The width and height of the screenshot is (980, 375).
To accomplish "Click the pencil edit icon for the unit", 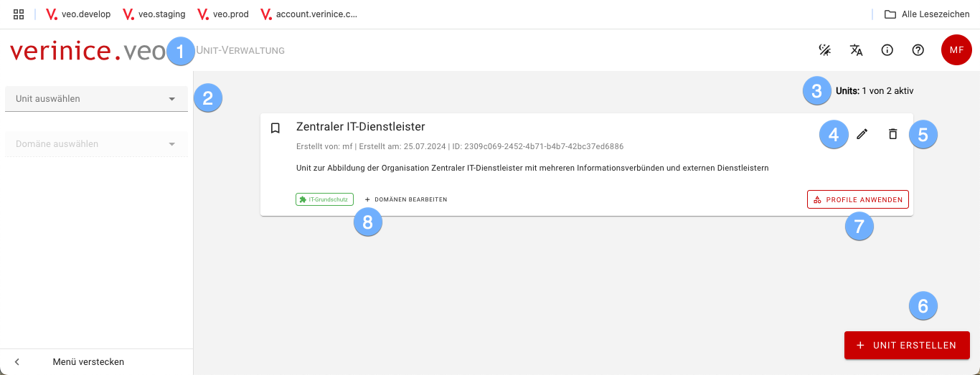I will (x=862, y=134).
